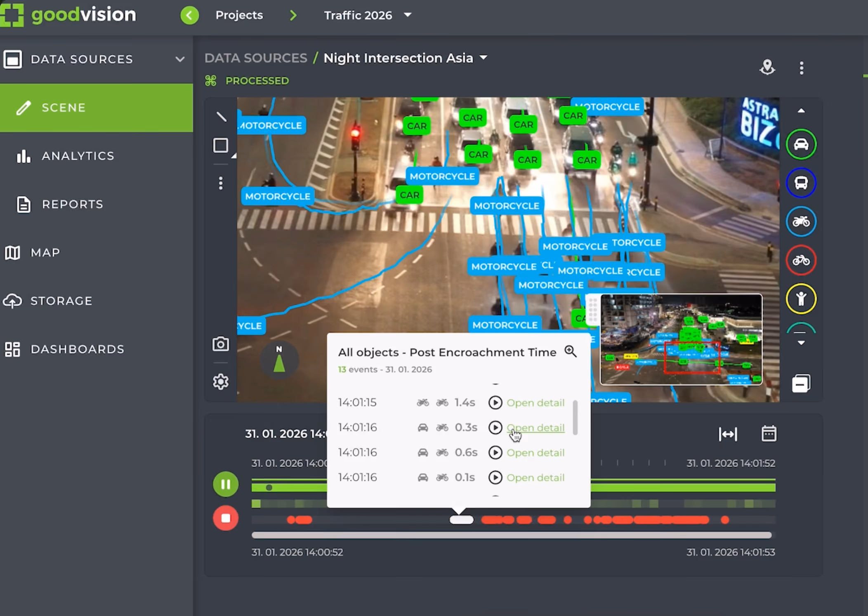
Task: Toggle the car class filter
Action: coord(801,144)
